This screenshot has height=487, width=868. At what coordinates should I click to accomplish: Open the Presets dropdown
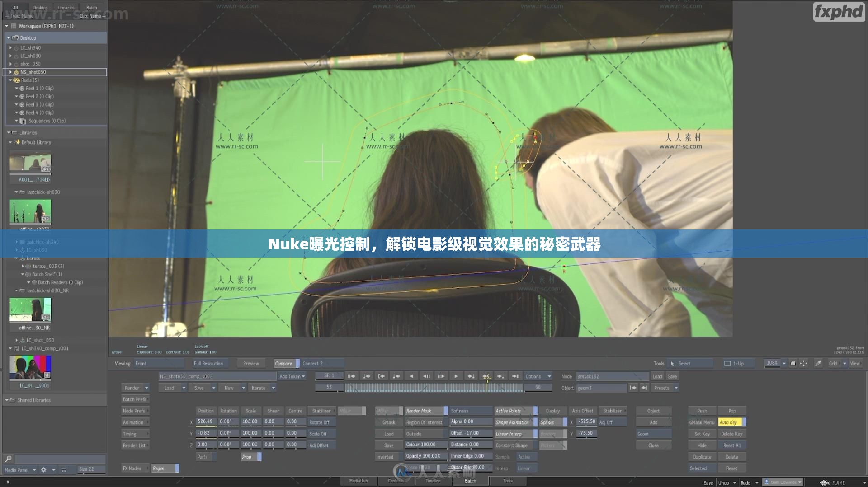tap(665, 388)
